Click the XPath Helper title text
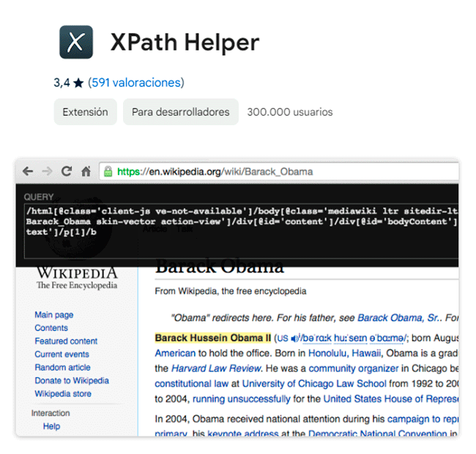Screen dimensions: 476x454 pos(185,42)
